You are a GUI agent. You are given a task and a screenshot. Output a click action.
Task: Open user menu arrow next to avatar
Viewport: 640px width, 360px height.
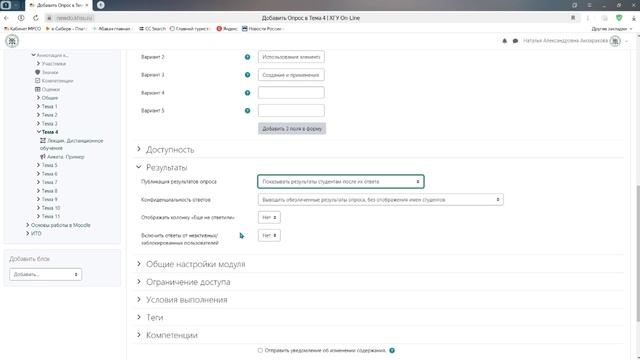tap(627, 41)
